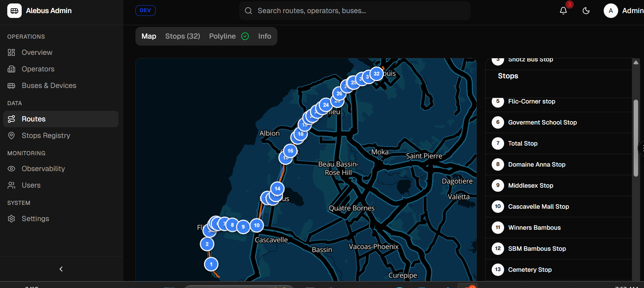The width and height of the screenshot is (644, 288).
Task: Click the Observability eye icon
Action: 11,169
